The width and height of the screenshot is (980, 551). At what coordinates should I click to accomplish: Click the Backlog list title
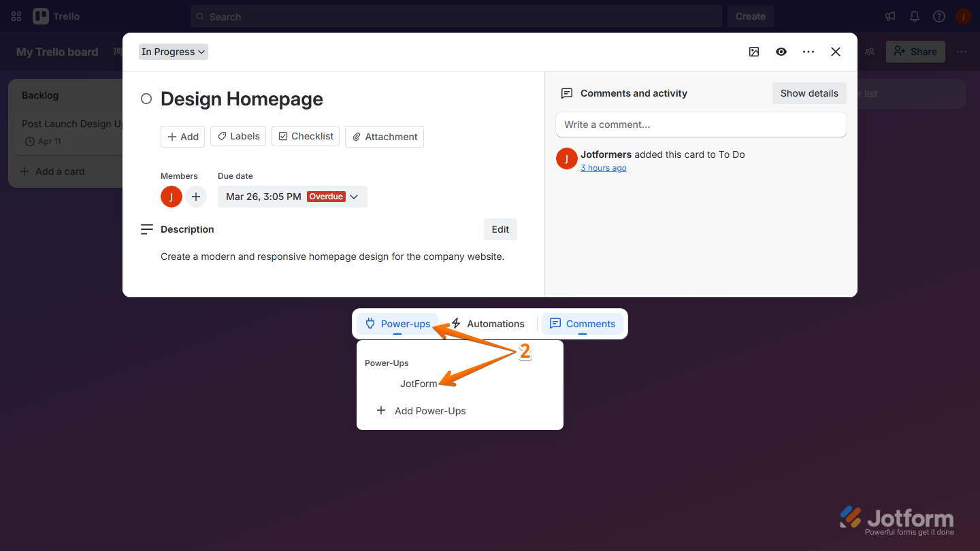pos(40,95)
